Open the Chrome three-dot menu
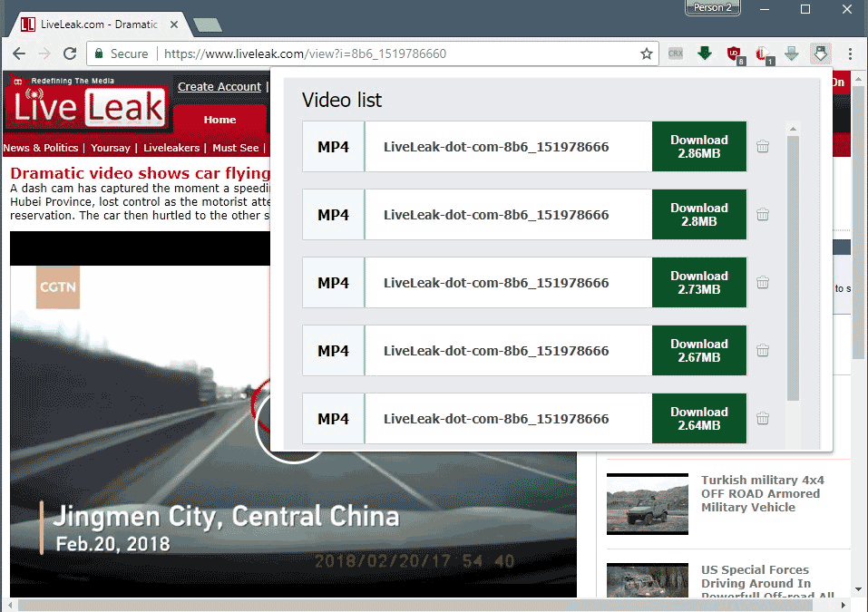Screen dimensions: 868x612 point(850,53)
